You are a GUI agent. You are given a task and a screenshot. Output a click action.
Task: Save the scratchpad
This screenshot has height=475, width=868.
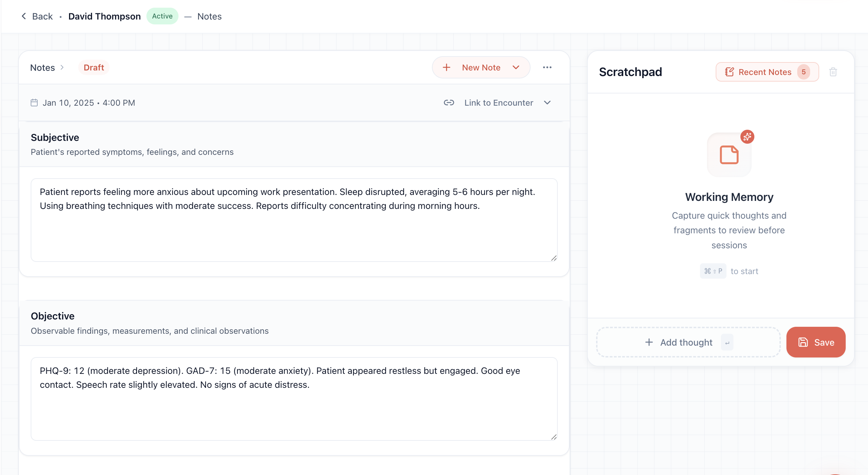(x=815, y=342)
